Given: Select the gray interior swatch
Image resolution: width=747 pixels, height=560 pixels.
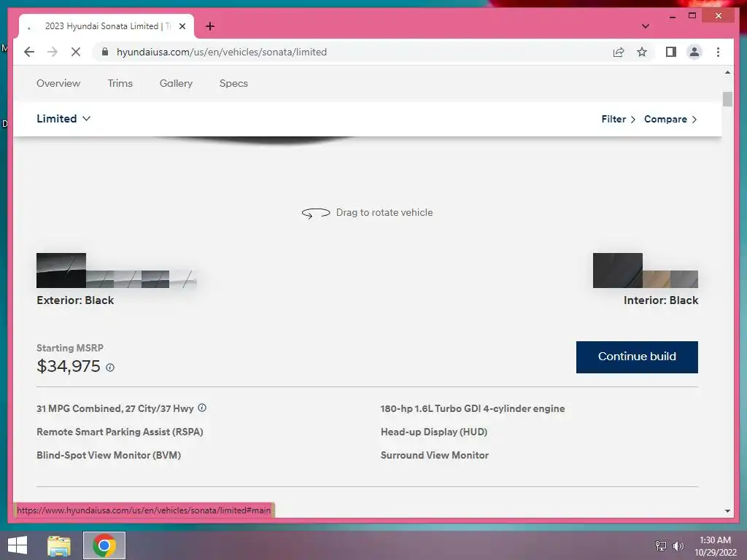Looking at the screenshot, I should coord(684,279).
